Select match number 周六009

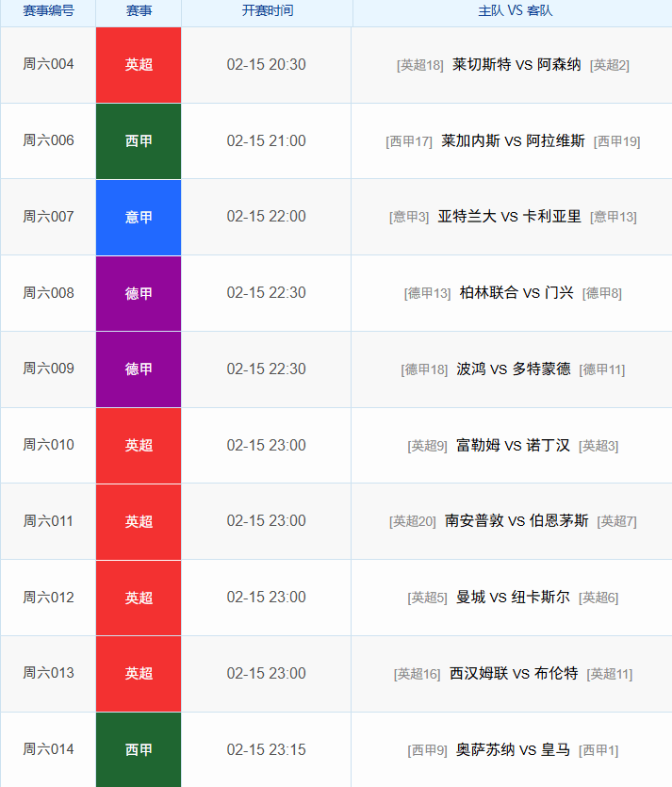[x=48, y=369]
